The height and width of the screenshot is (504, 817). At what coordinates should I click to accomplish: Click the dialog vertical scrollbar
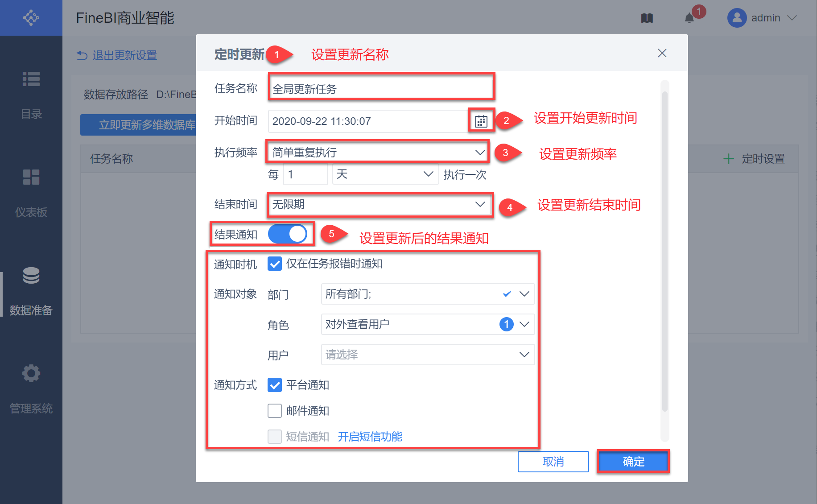pos(664,252)
